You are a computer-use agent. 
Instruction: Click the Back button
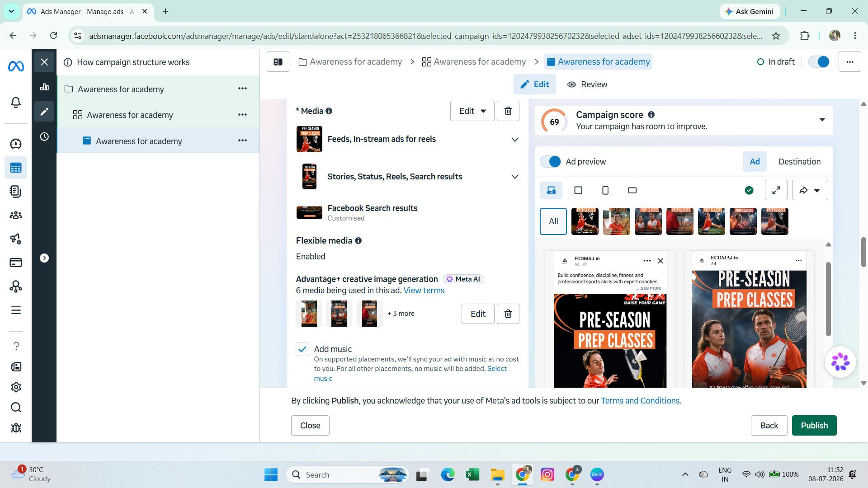pyautogui.click(x=769, y=426)
